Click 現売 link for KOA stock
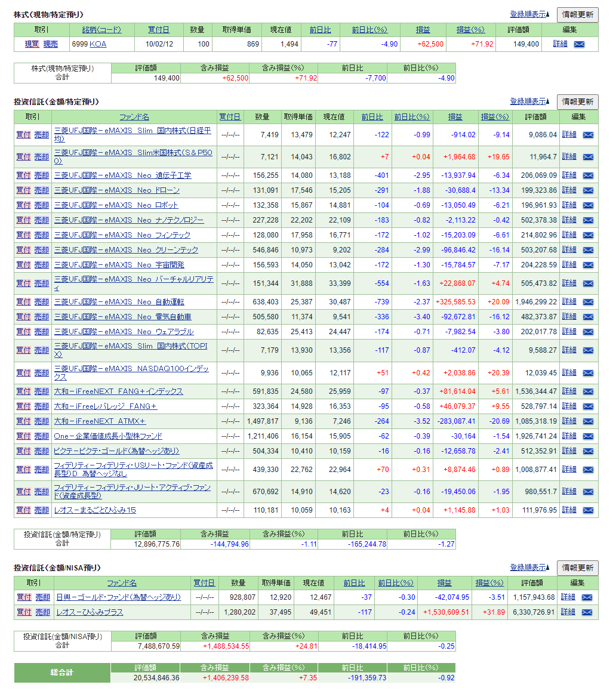This screenshot has width=616, height=697. [50, 44]
